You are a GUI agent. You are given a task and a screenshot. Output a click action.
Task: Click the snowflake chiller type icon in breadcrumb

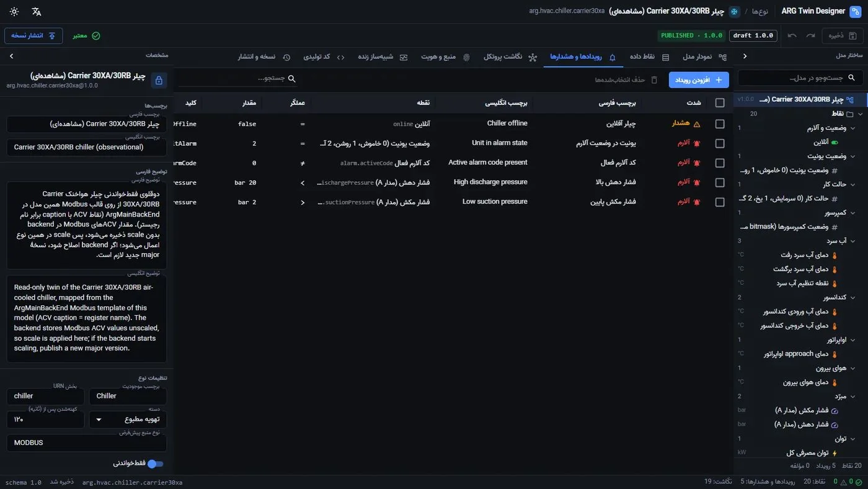(735, 11)
